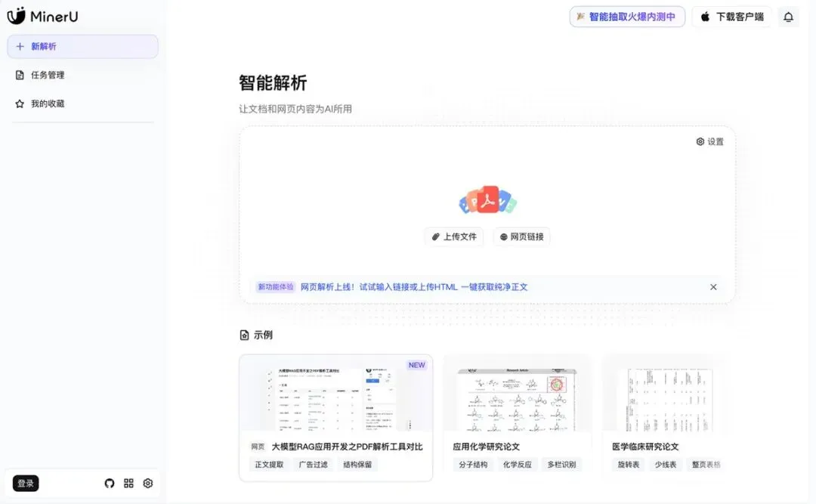Open the notification bell
816x504 pixels.
click(x=788, y=17)
